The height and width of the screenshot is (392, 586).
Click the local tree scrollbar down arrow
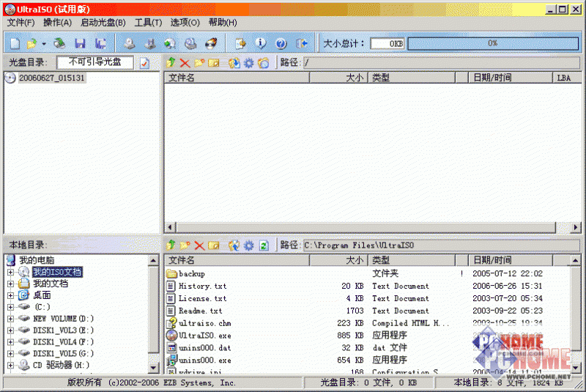153,368
